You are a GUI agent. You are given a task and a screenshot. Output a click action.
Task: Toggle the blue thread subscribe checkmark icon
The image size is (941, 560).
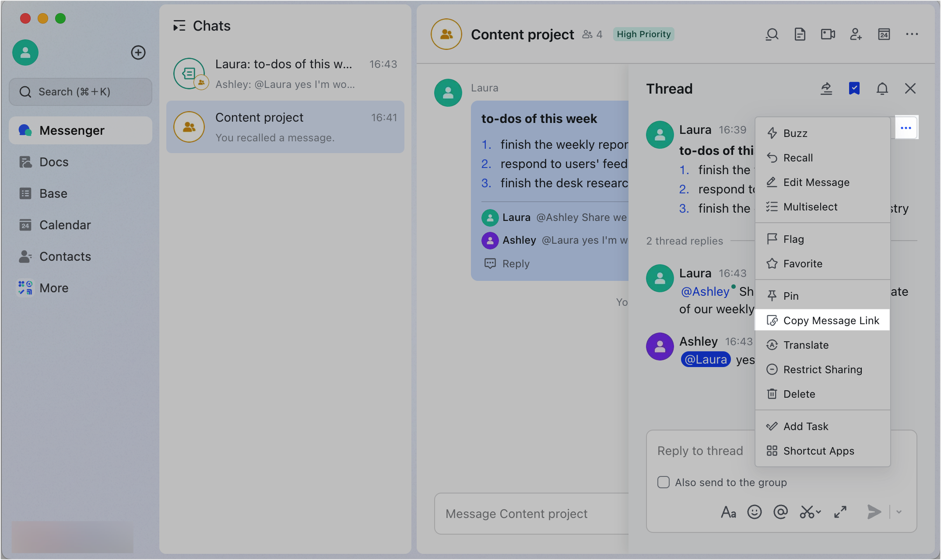pos(854,89)
